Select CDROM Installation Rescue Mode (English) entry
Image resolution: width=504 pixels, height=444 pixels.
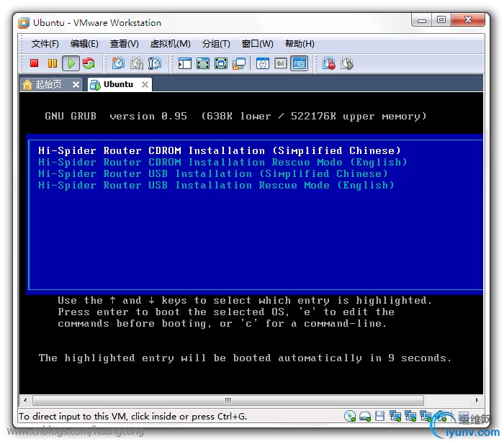pyautogui.click(x=222, y=162)
